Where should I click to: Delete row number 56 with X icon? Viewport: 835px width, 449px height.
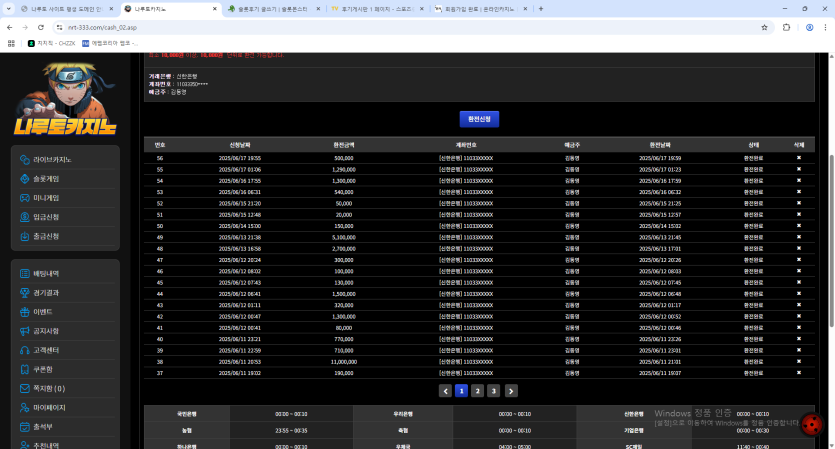(x=798, y=158)
